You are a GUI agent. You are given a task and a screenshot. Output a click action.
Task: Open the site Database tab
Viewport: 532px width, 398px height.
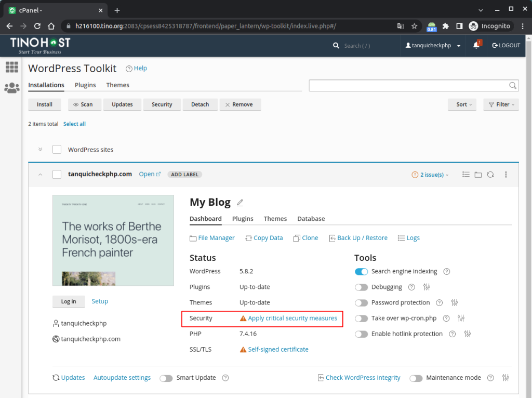pyautogui.click(x=311, y=219)
